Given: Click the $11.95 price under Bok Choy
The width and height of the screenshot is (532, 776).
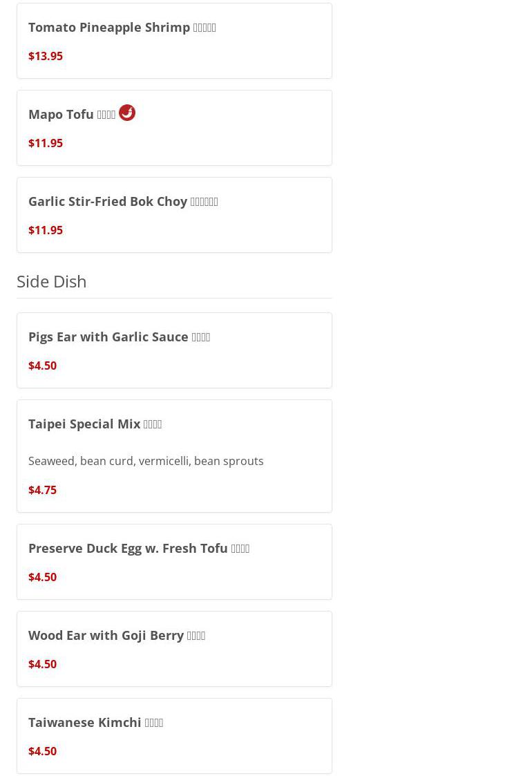Looking at the screenshot, I should 46,230.
